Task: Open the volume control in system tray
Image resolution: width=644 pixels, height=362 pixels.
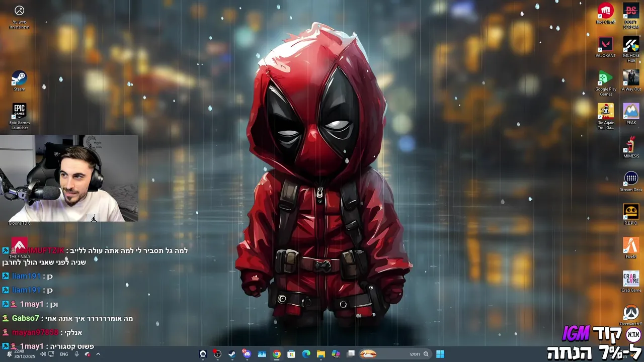Action: [43, 354]
